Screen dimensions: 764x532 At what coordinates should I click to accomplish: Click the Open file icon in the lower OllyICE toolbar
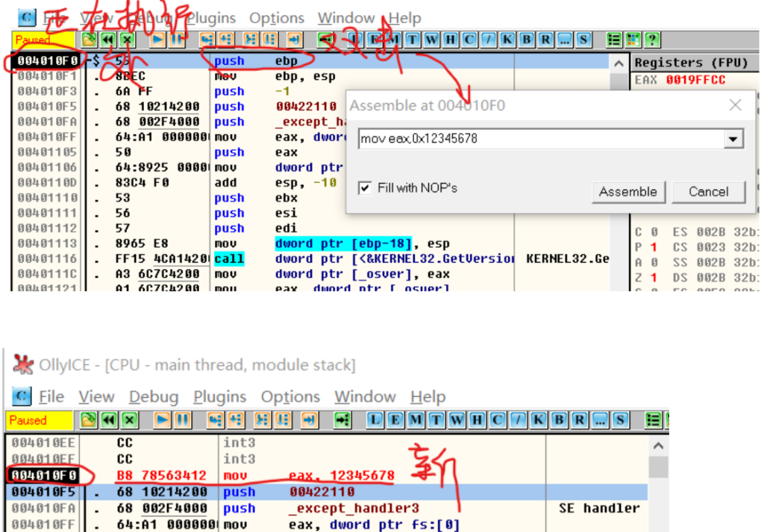coord(89,420)
